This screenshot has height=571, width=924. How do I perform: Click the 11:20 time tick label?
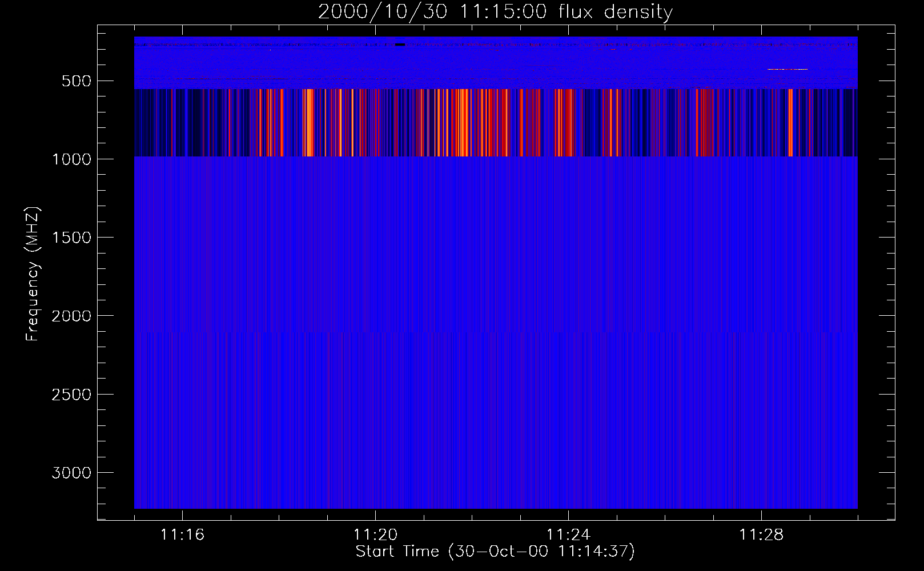point(375,535)
